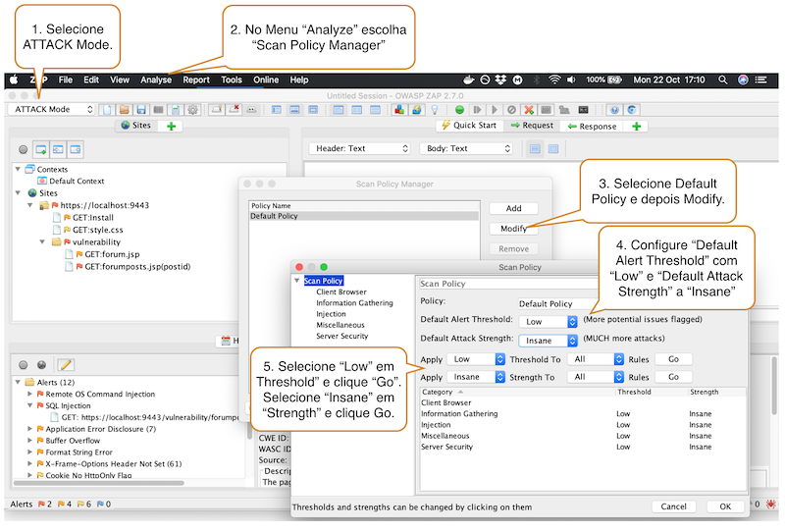
Task: Open Options via the gear icon
Action: (x=192, y=110)
